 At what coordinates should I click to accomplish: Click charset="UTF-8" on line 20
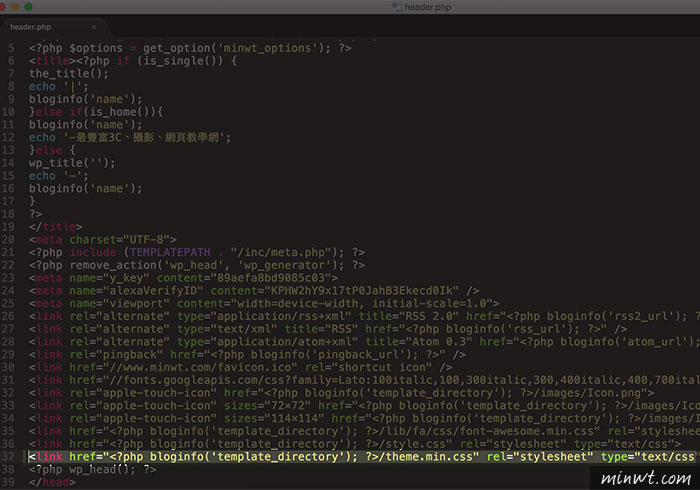(119, 240)
